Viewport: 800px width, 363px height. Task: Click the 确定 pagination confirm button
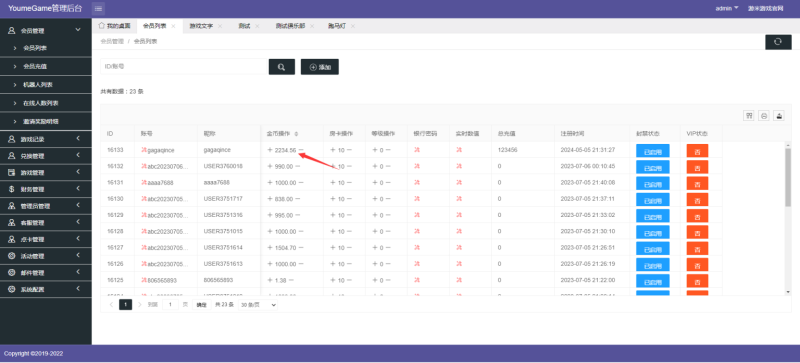pyautogui.click(x=202, y=305)
